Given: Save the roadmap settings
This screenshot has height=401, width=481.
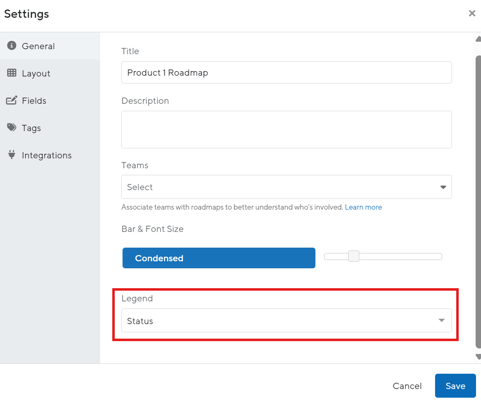Looking at the screenshot, I should [455, 386].
